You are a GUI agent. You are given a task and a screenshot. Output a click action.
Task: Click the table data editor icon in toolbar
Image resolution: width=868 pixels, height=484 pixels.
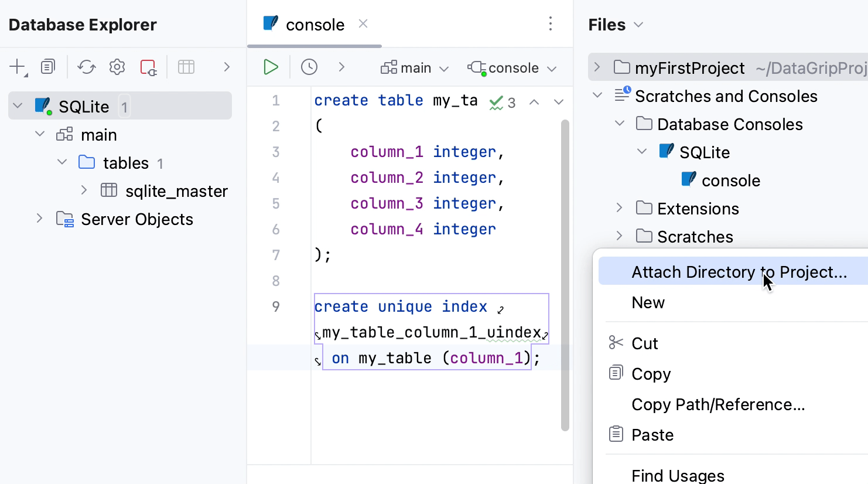pos(186,67)
